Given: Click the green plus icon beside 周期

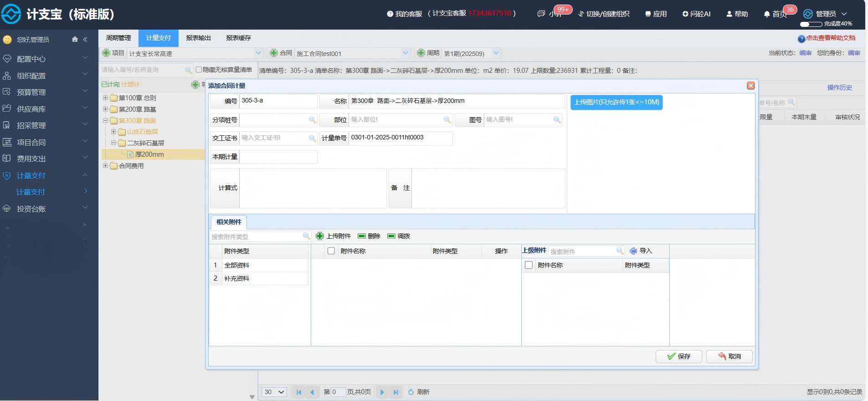Looking at the screenshot, I should [421, 53].
